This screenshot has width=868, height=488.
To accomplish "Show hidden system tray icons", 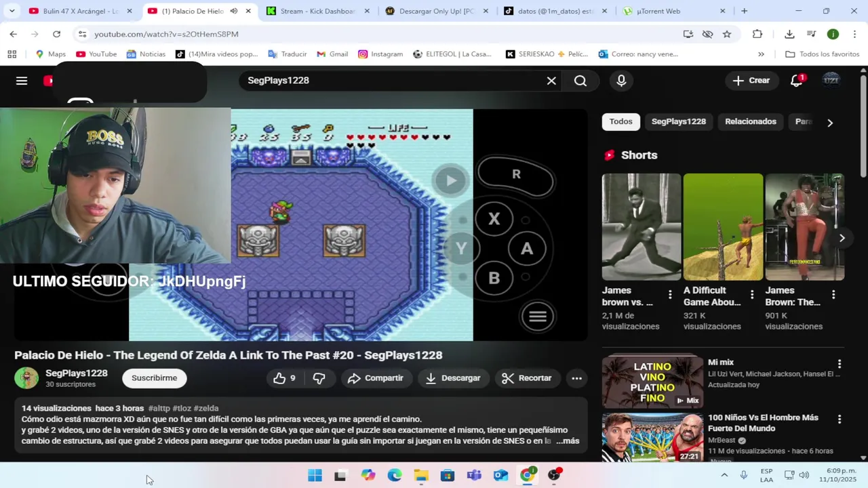I will coord(724,475).
